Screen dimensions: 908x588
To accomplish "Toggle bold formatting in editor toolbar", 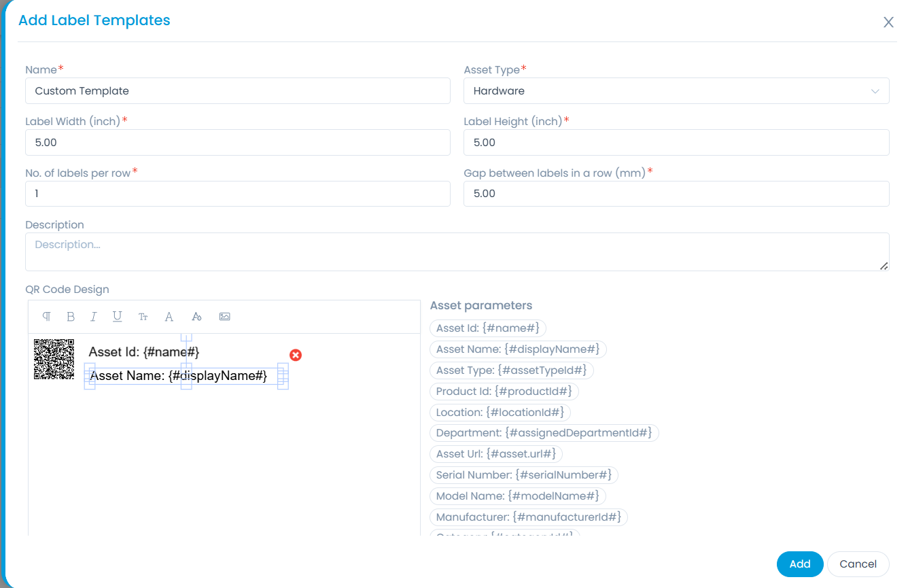I will click(71, 317).
